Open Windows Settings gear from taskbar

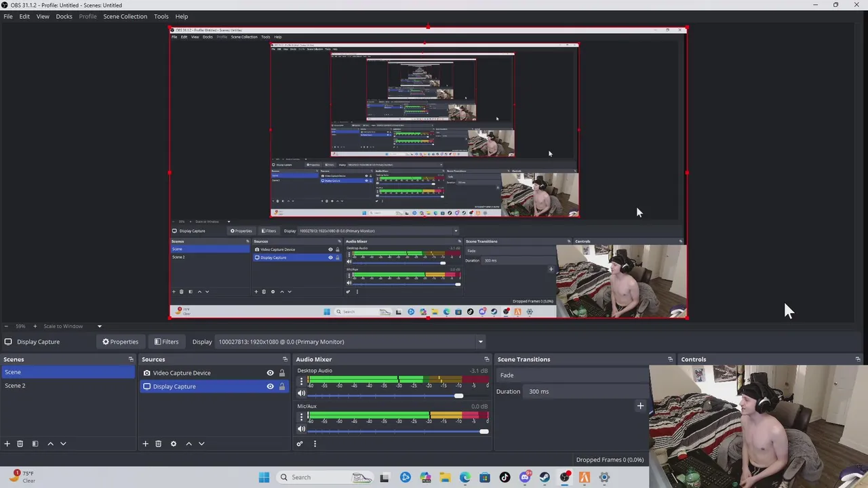pos(604,477)
